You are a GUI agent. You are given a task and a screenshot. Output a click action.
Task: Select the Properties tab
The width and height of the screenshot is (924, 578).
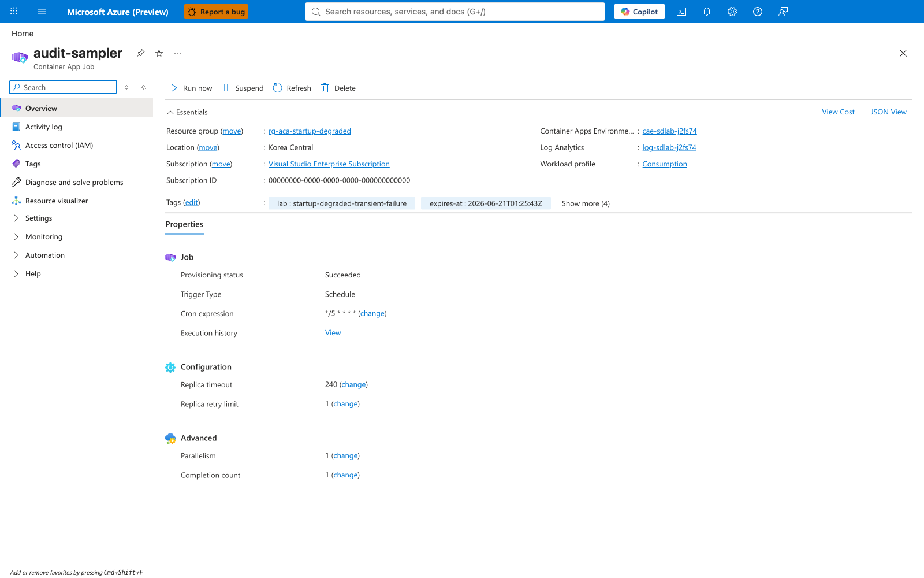(x=184, y=224)
